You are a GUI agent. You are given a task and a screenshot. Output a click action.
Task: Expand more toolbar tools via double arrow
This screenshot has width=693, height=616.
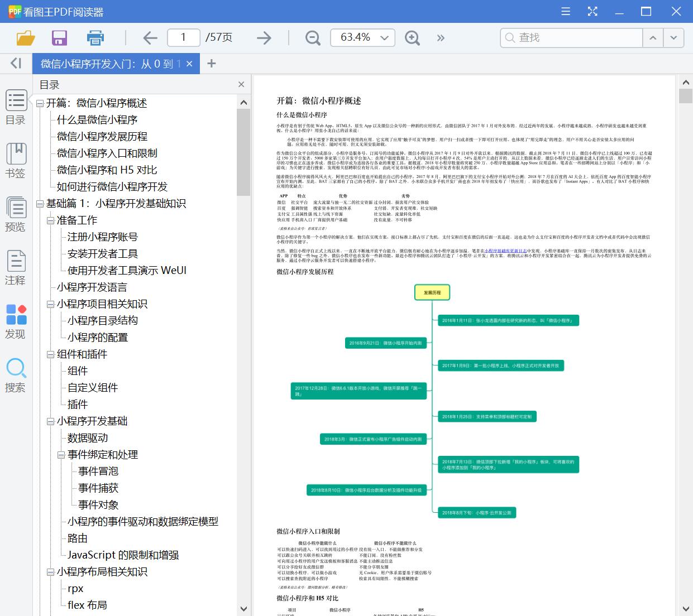441,38
